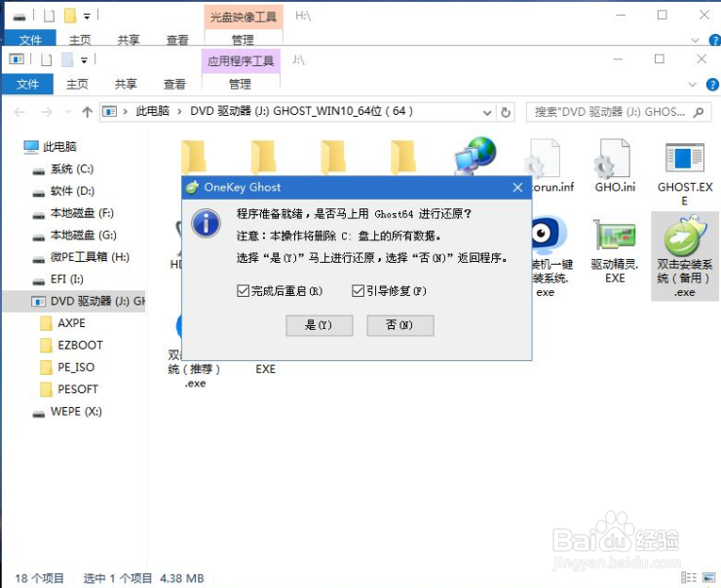Image resolution: width=721 pixels, height=588 pixels.
Task: Expand address bar history dropdown
Action: click(x=487, y=112)
